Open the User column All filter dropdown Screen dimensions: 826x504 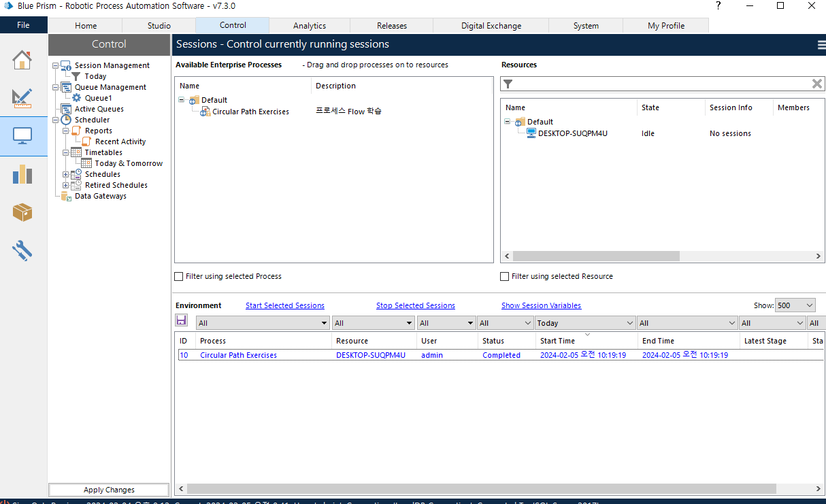pyautogui.click(x=446, y=323)
